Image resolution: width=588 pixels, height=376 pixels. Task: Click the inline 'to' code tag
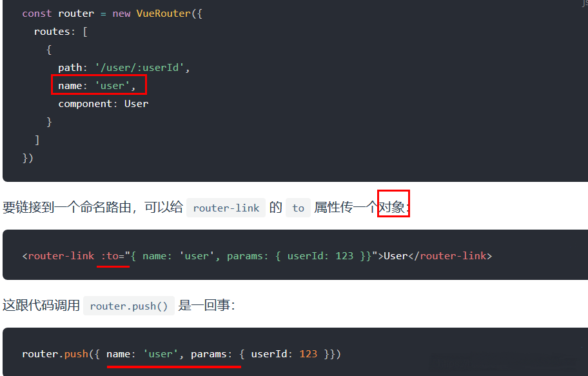coord(298,208)
